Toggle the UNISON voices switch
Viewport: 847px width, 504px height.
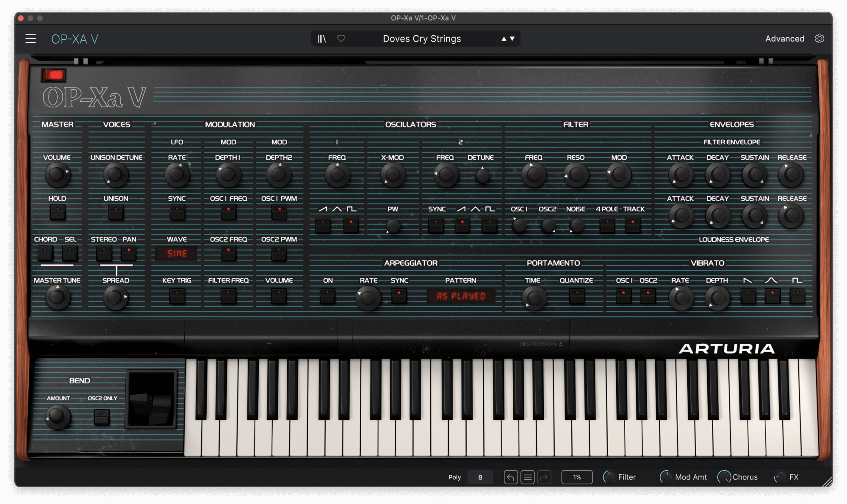click(x=116, y=212)
